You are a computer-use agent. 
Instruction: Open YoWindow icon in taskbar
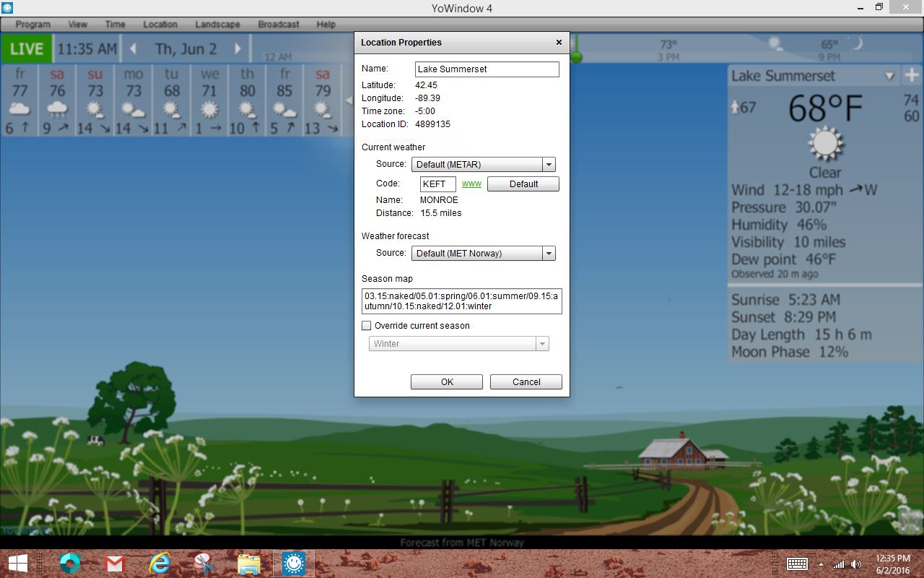coord(293,562)
